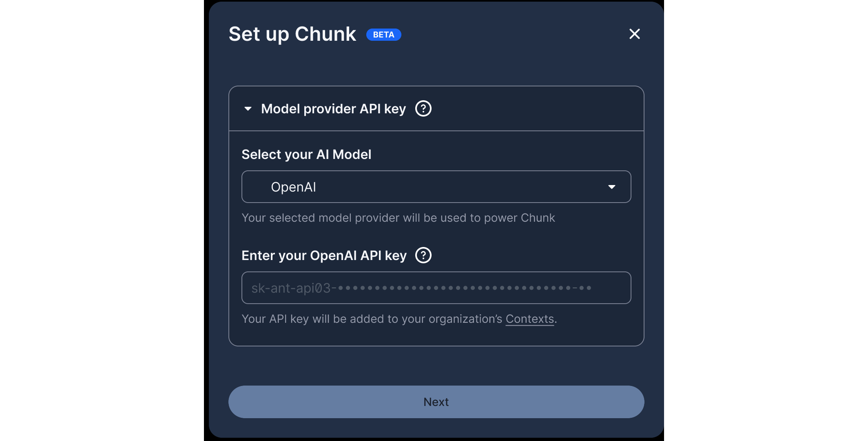
Task: Click the X to dismiss the setup dialog
Action: click(634, 34)
